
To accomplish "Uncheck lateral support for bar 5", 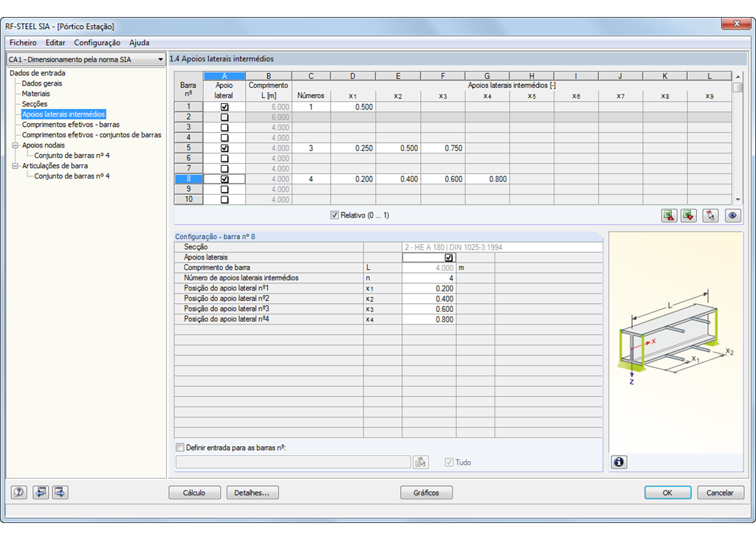I will pyautogui.click(x=224, y=148).
